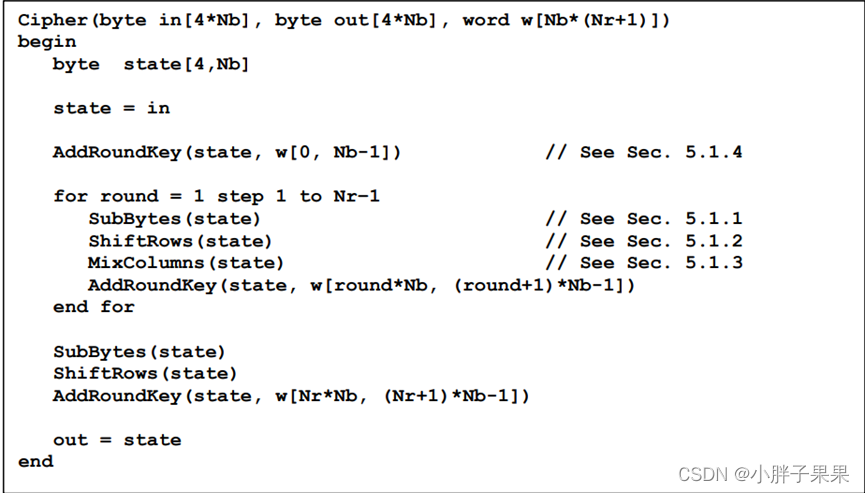Viewport: 865px width, 493px height.
Task: Click SubBytes(state) after the loop
Action: click(x=140, y=352)
